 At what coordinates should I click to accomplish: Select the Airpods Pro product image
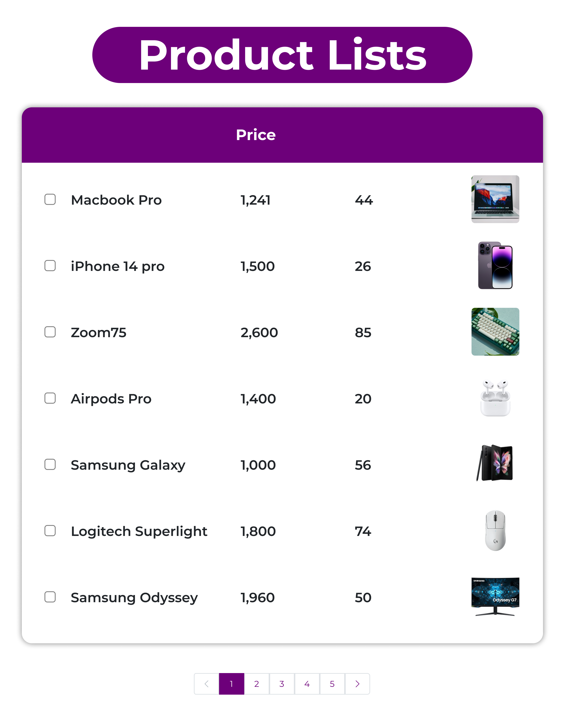pos(495,398)
